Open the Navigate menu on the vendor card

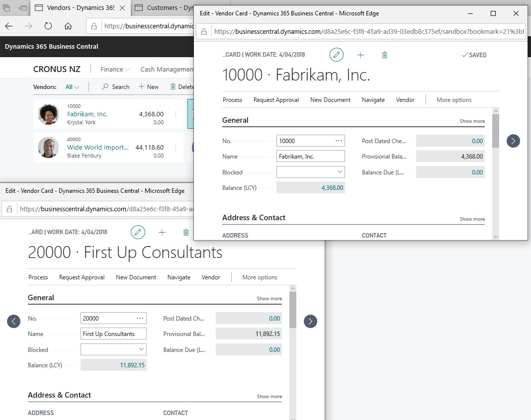373,100
